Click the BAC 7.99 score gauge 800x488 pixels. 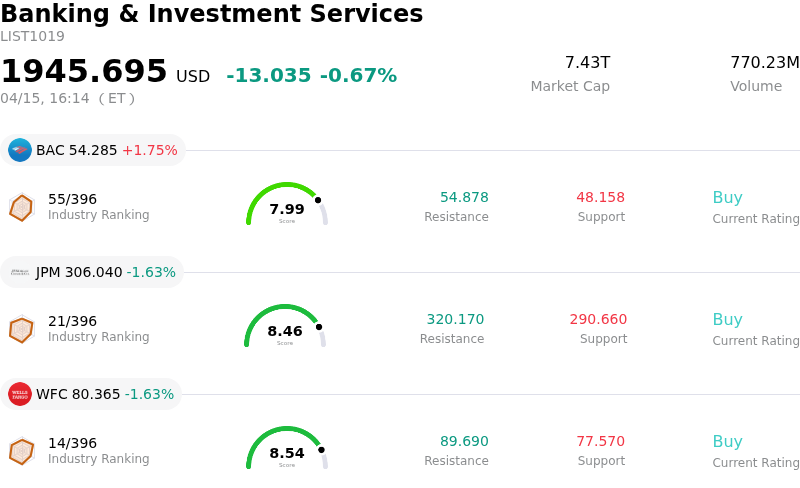[x=287, y=206]
